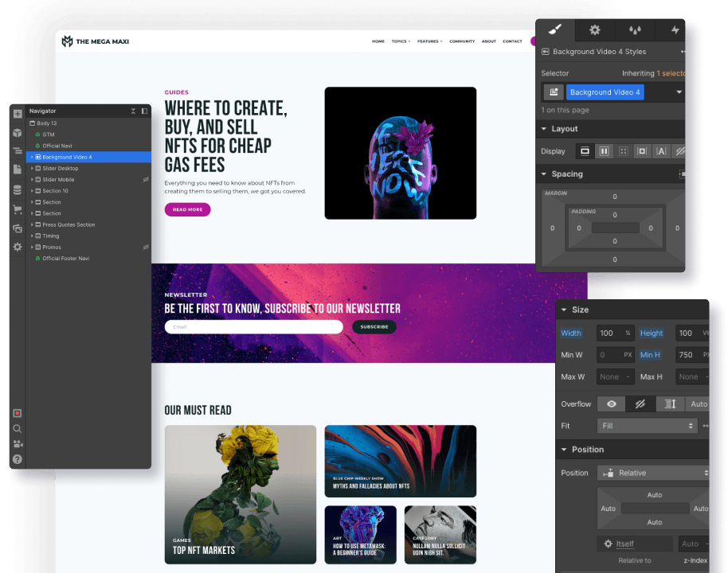Open the Position Relative dropdown
This screenshot has width=728, height=573.
(653, 473)
